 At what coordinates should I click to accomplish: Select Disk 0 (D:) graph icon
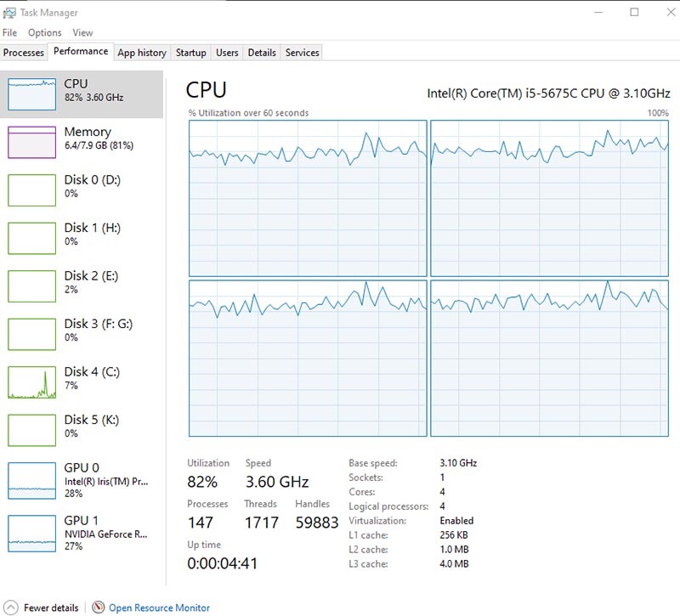(31, 189)
